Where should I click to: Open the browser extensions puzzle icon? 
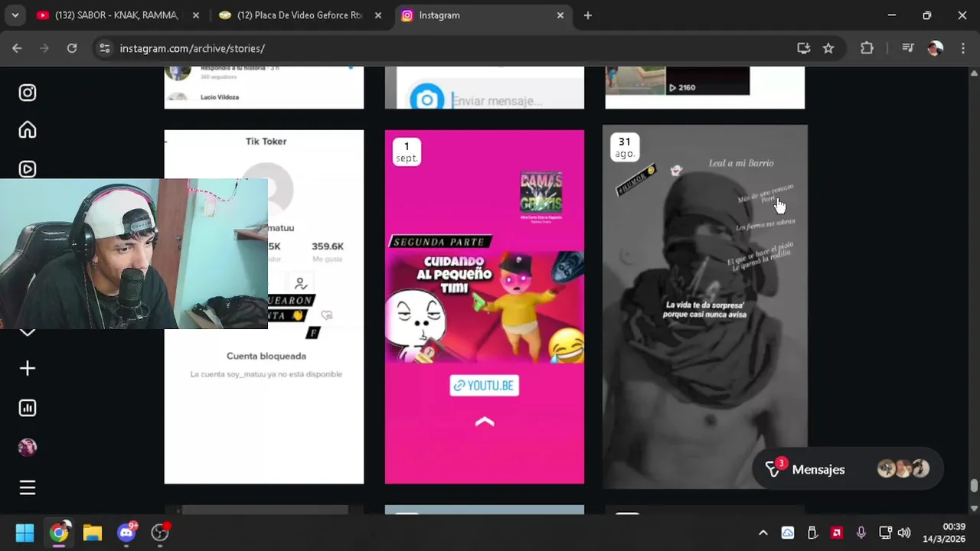(x=867, y=48)
